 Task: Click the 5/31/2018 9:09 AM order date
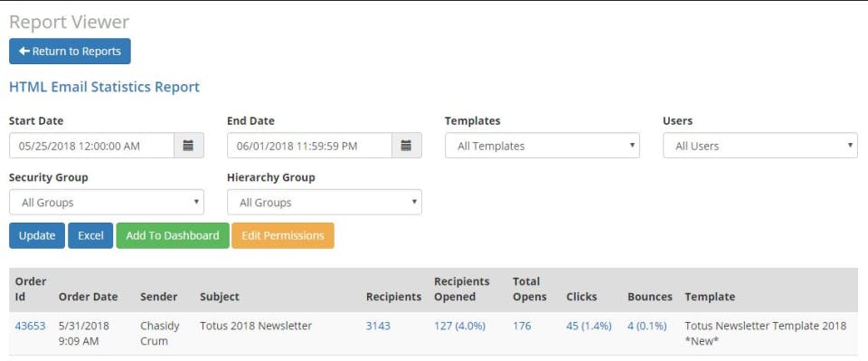click(84, 333)
